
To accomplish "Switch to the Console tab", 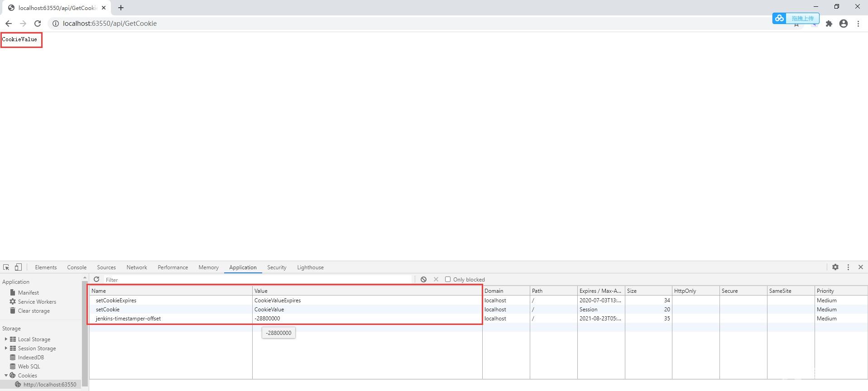I will [x=77, y=267].
